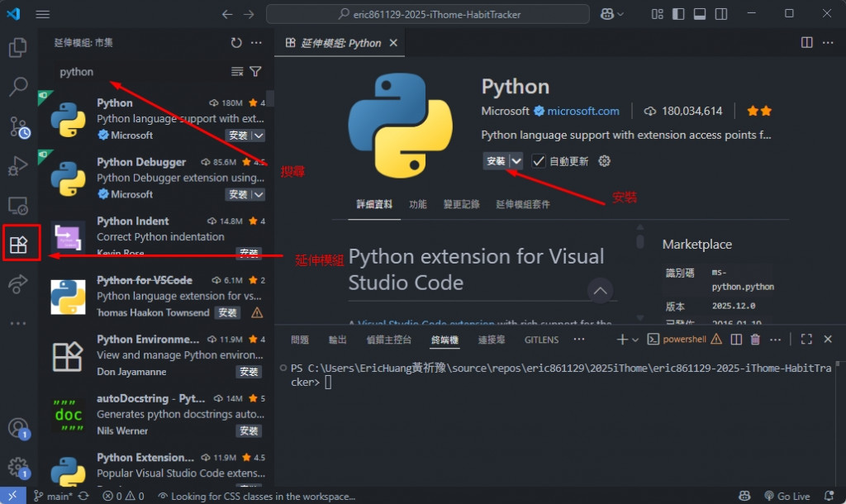Refresh the extensions marketplace list
The height and width of the screenshot is (504, 846).
point(236,43)
